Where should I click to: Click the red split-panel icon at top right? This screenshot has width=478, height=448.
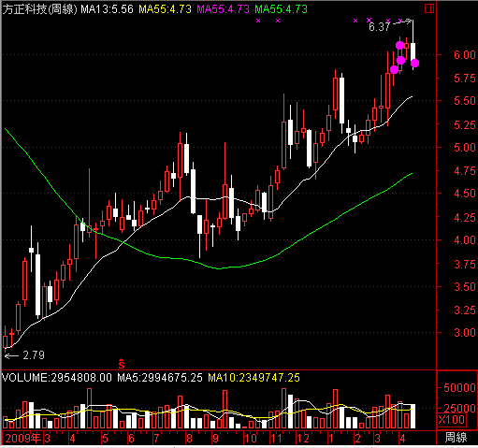pyautogui.click(x=429, y=8)
